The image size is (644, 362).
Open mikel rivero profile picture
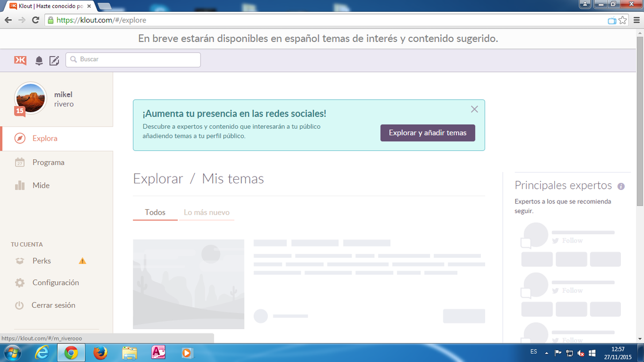[x=30, y=99]
